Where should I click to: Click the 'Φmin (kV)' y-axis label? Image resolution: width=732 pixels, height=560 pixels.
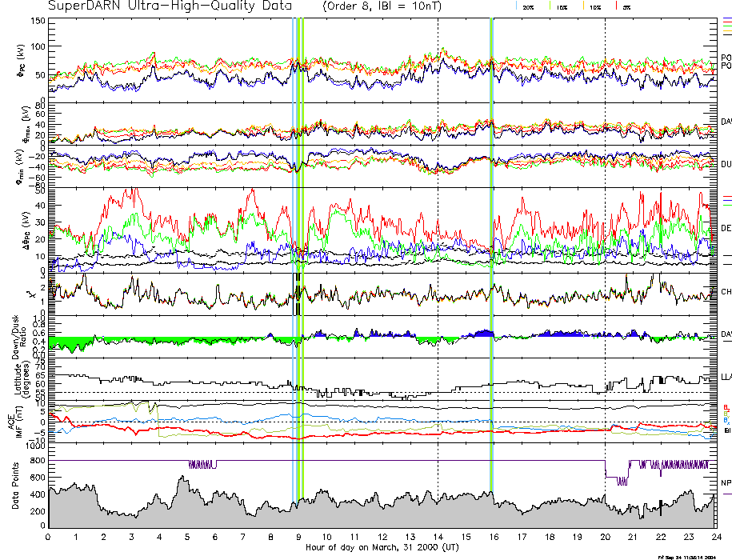[x=22, y=166]
